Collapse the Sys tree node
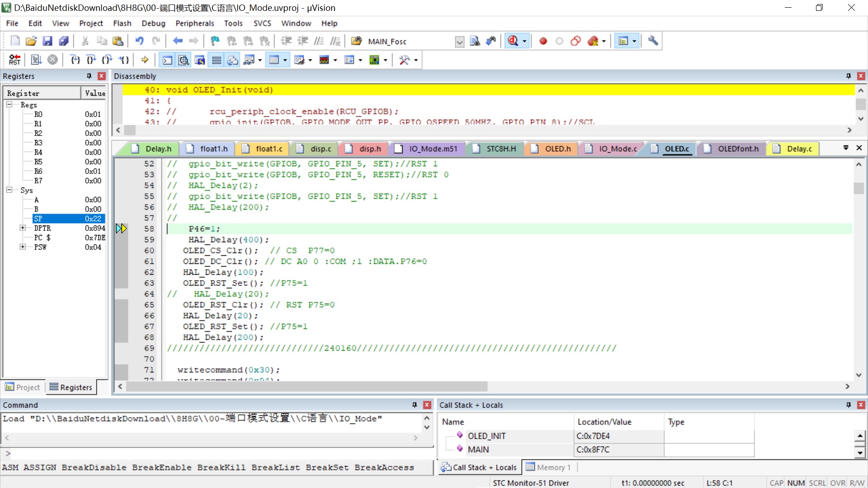 pyautogui.click(x=9, y=190)
